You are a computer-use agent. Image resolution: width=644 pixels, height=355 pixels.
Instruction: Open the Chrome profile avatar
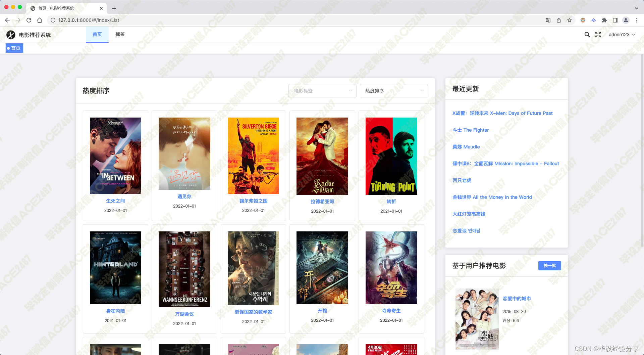[626, 20]
